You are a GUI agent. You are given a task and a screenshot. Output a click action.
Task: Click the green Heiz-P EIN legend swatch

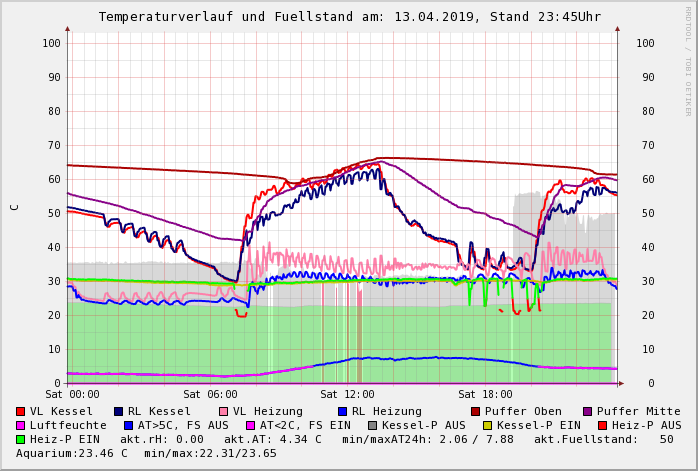21,439
